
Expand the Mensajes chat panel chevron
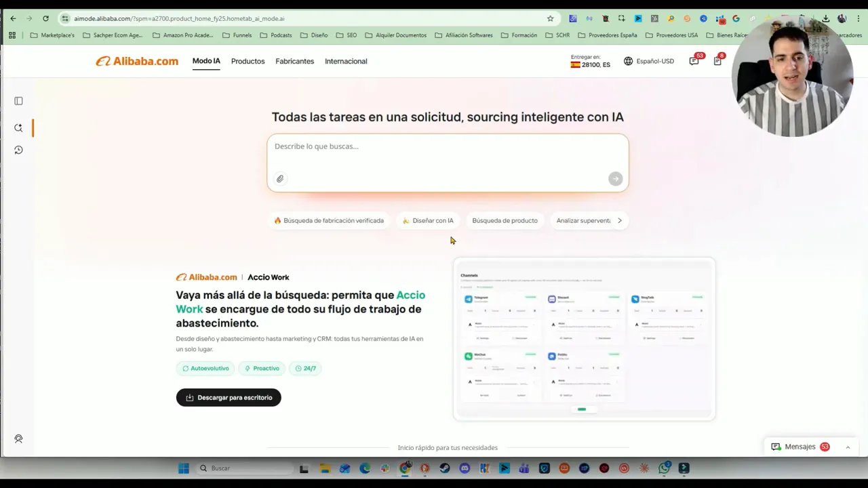click(x=848, y=447)
